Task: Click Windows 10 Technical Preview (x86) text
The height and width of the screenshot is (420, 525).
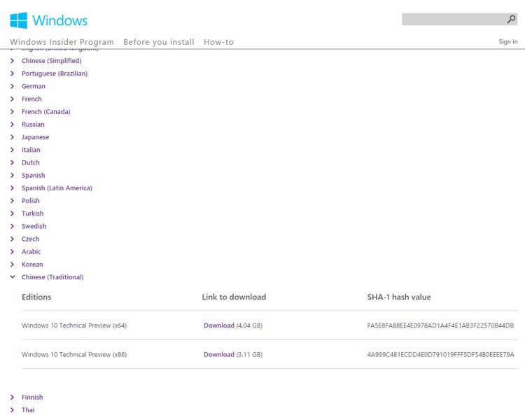Action: pyautogui.click(x=74, y=354)
